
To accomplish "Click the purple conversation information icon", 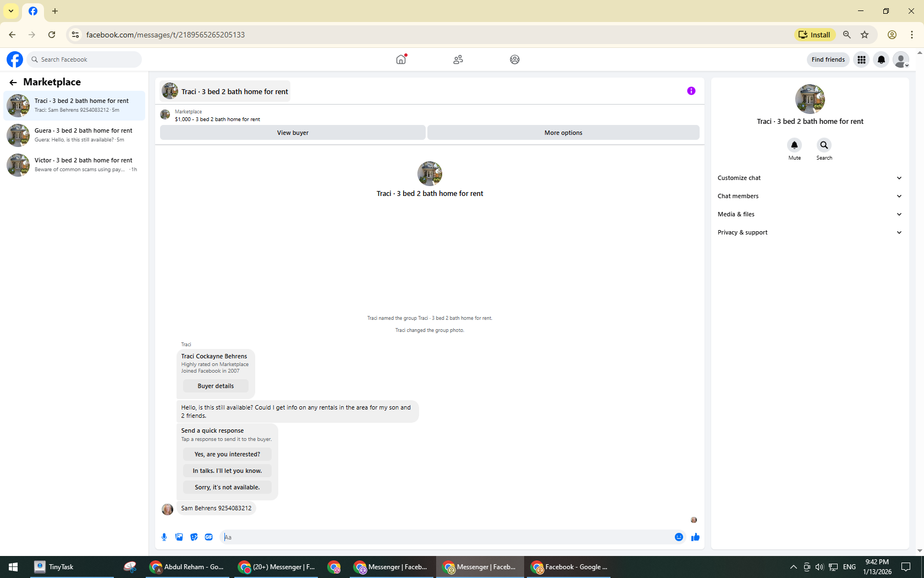I will coord(691,91).
